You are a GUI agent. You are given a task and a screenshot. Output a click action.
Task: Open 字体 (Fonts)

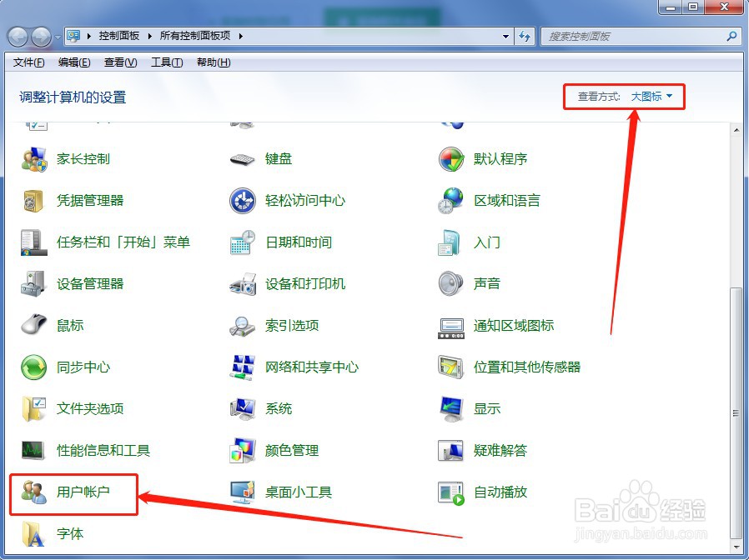click(x=71, y=534)
